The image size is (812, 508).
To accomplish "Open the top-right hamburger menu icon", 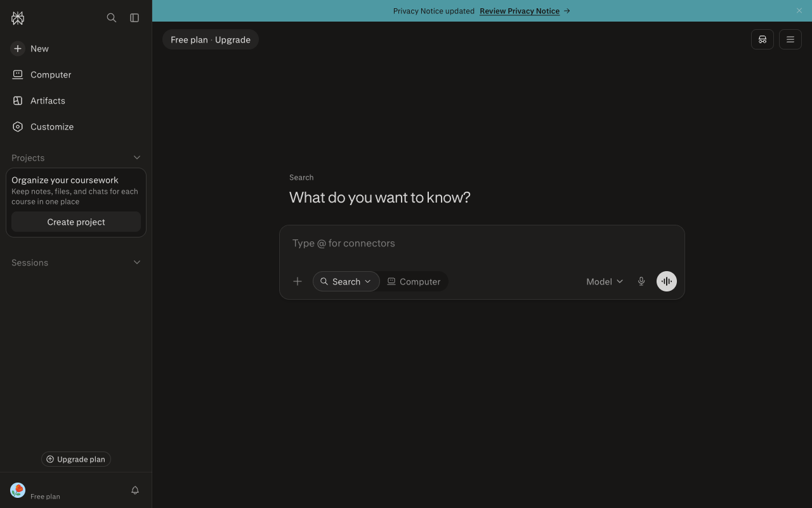I will 790,39.
